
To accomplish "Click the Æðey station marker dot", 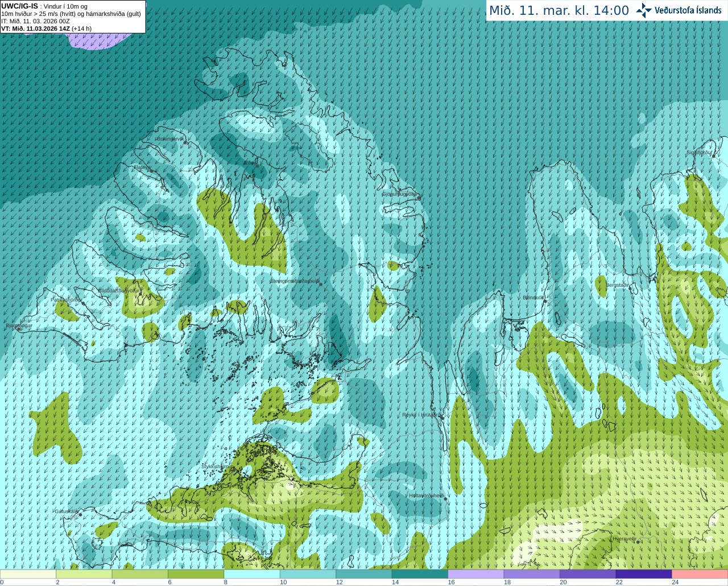I will pos(257,166).
